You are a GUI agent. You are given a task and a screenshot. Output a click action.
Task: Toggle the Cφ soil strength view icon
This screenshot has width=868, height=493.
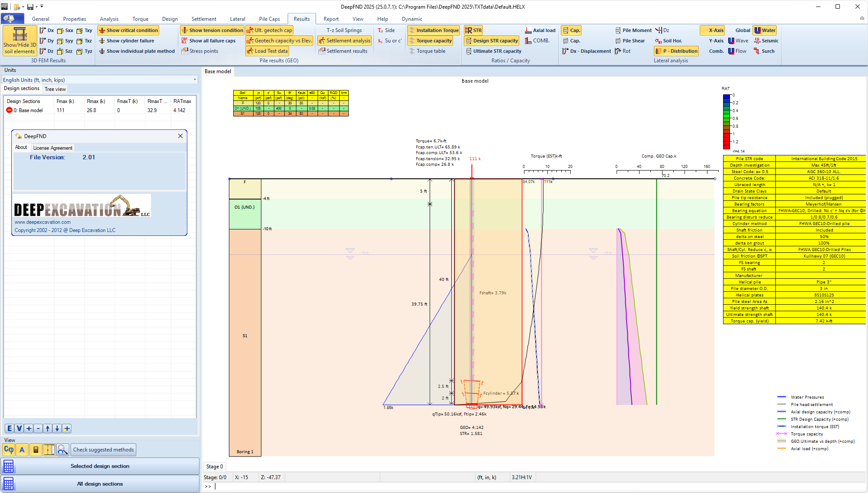click(9, 450)
